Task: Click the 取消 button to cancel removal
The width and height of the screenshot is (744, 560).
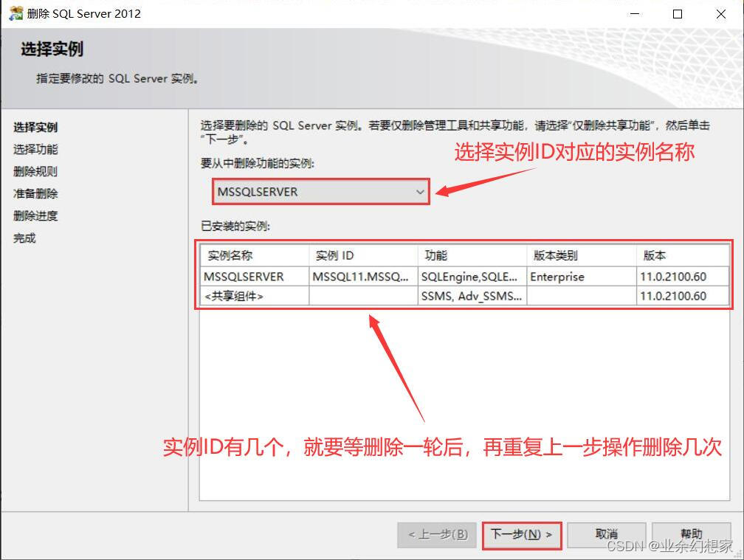Action: [606, 534]
